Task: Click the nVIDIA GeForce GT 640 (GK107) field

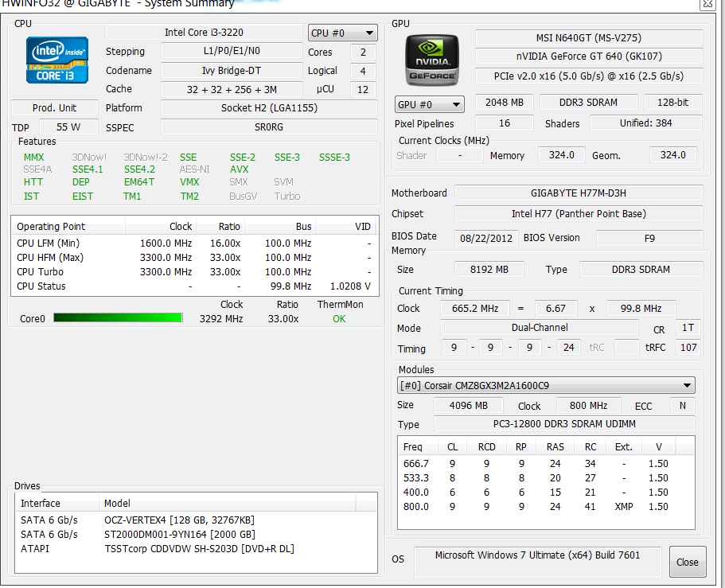Action: click(x=589, y=56)
